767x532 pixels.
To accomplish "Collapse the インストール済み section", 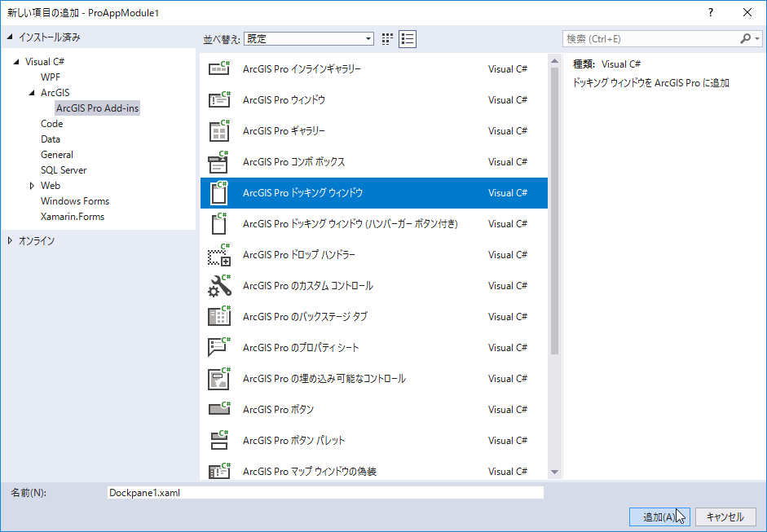I will click(10, 37).
